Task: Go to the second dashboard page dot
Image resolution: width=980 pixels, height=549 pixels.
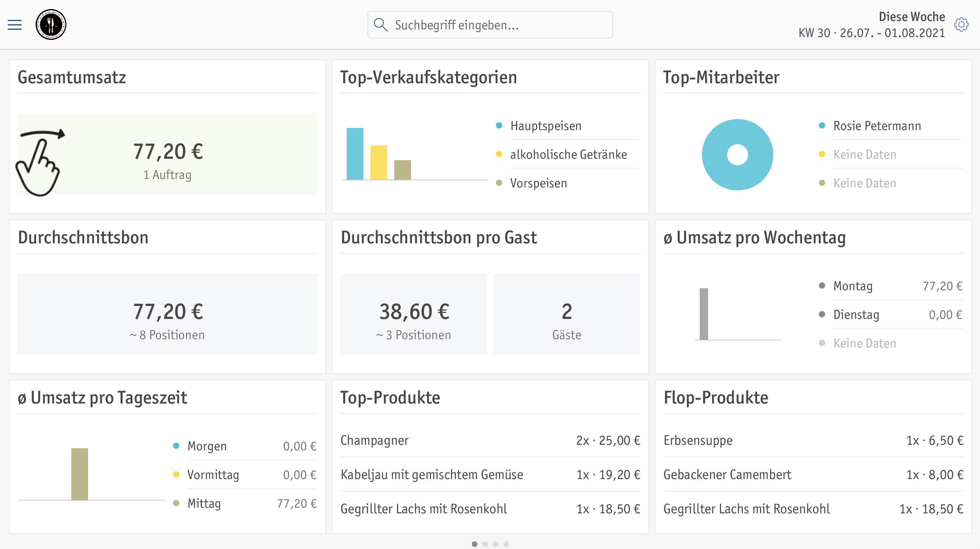Action: (x=485, y=544)
